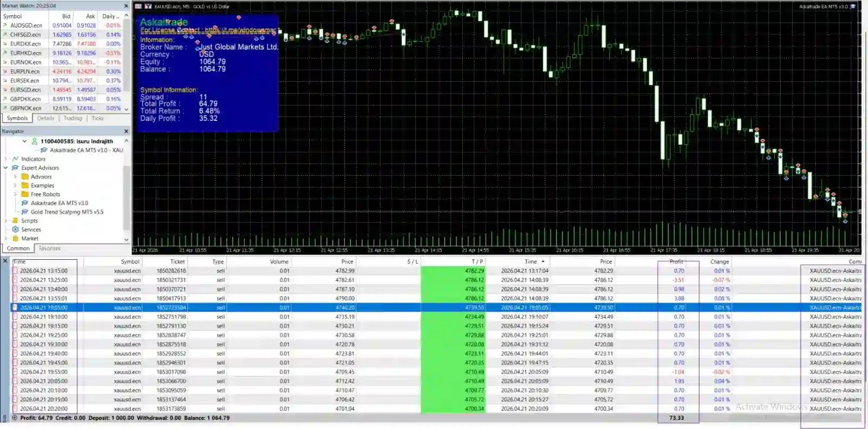Close the Market Watch panel
This screenshot has width=868, height=429.
coord(126,6)
